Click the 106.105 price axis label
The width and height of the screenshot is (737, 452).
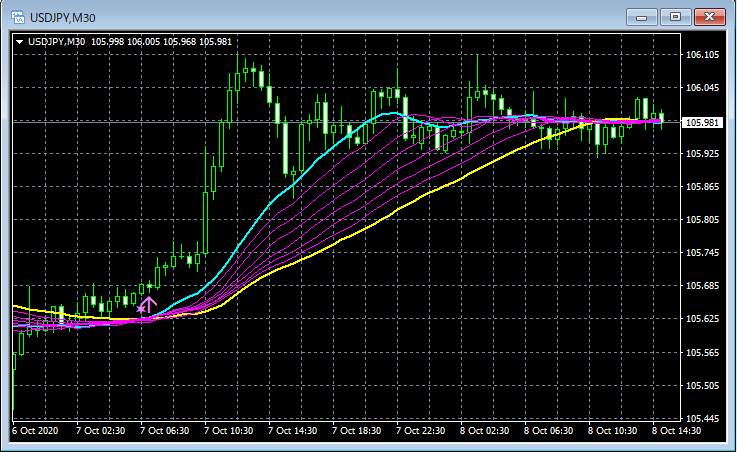tap(702, 55)
